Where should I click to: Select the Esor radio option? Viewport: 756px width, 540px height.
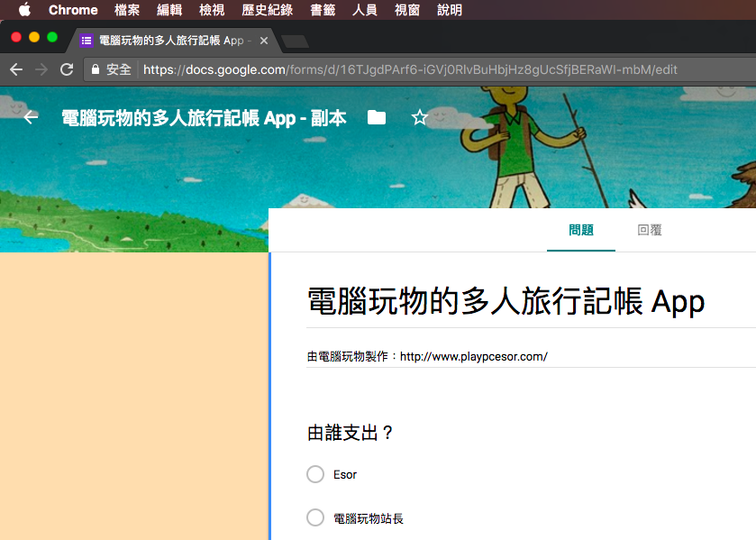pos(315,474)
